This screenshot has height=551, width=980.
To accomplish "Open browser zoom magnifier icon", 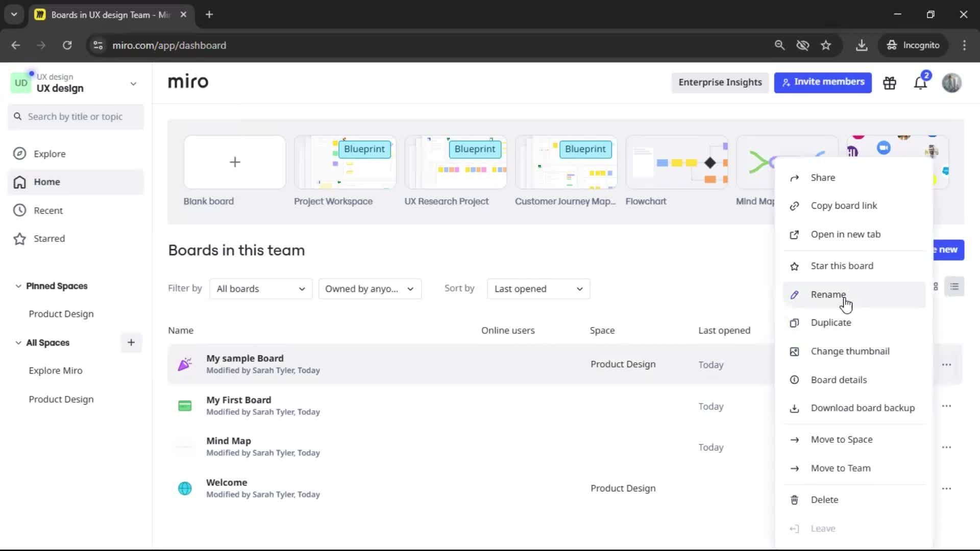I will pyautogui.click(x=779, y=45).
